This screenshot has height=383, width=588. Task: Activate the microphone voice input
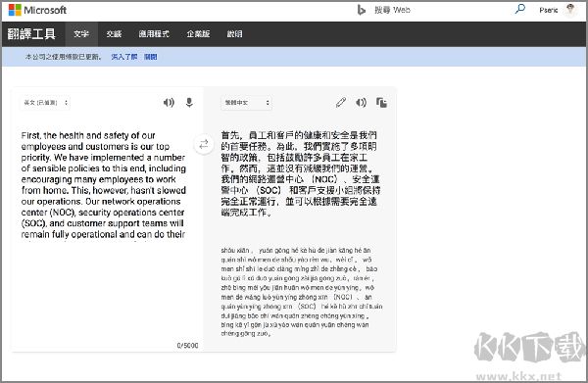189,102
